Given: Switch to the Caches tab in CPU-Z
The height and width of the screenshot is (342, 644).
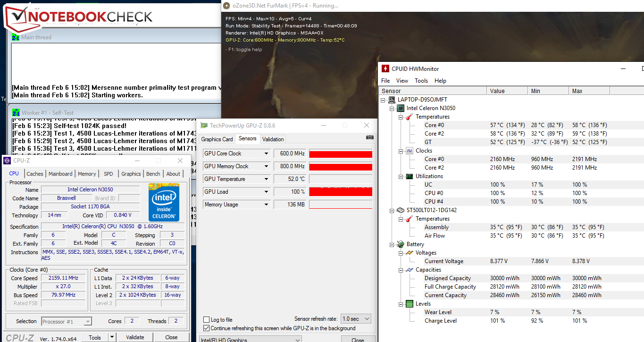Looking at the screenshot, I should pos(35,174).
